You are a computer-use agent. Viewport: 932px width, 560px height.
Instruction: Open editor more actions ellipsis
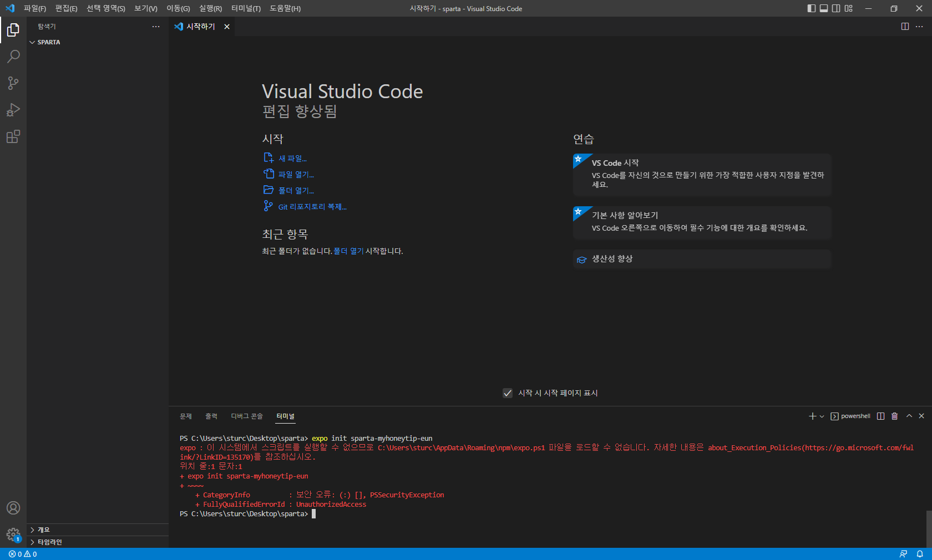[919, 27]
